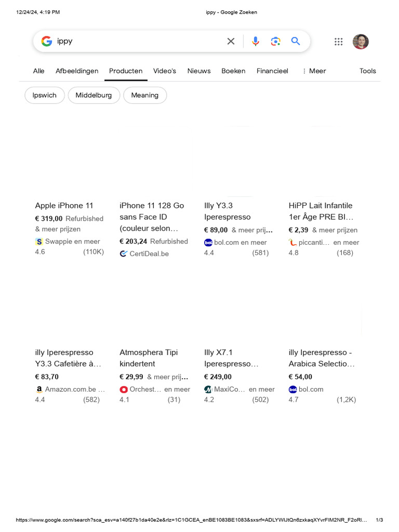Click the blue magnifying glass search icon

[296, 42]
